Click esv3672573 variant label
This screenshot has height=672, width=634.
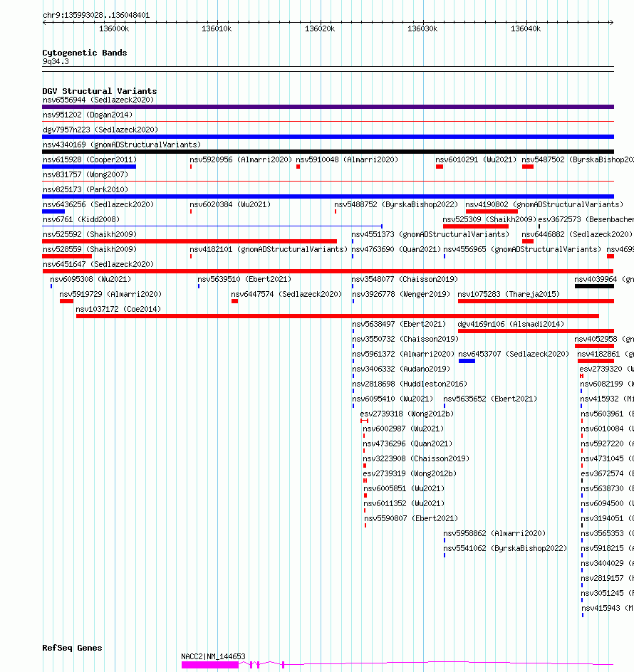coord(586,219)
